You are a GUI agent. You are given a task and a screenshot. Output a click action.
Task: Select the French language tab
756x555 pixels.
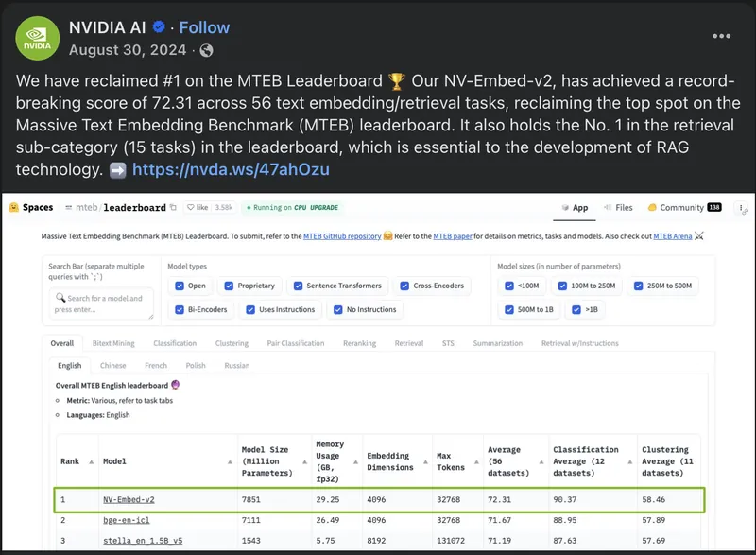pyautogui.click(x=156, y=366)
